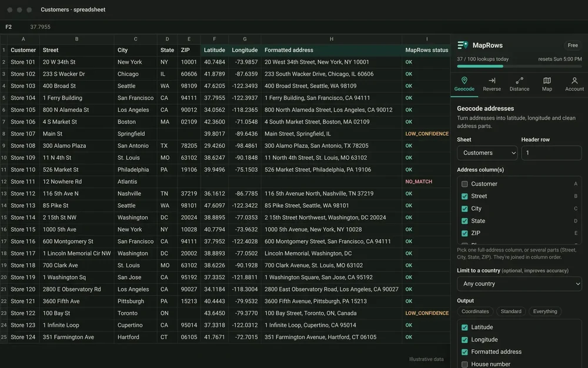
Task: Select column F header
Action: coord(214,39)
